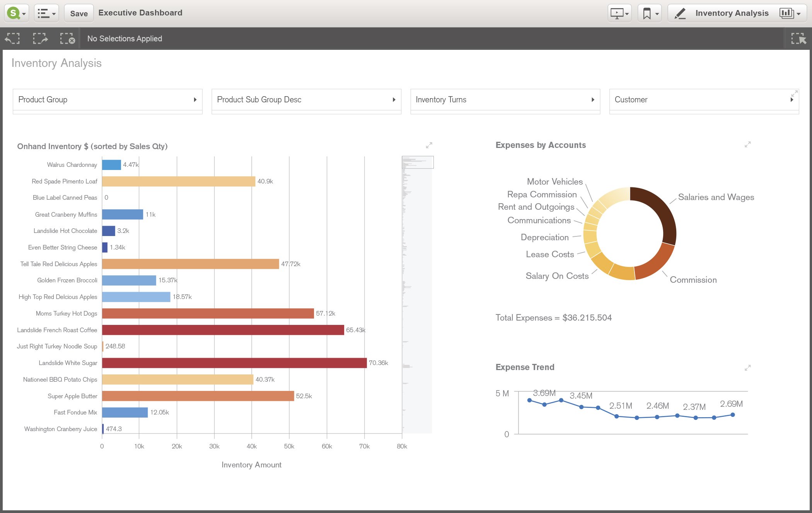
Task: Expand Expenses by Accounts chart fullscreen
Action: pos(747,144)
